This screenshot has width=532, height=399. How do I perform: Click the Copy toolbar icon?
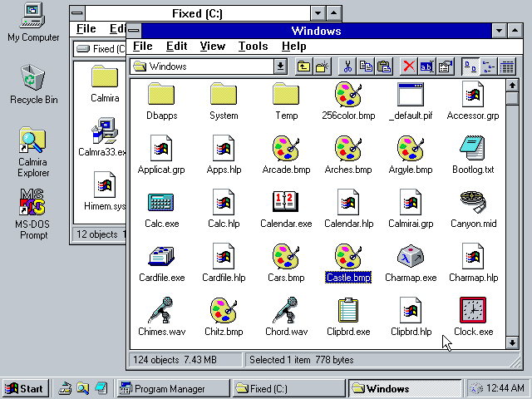[366, 66]
